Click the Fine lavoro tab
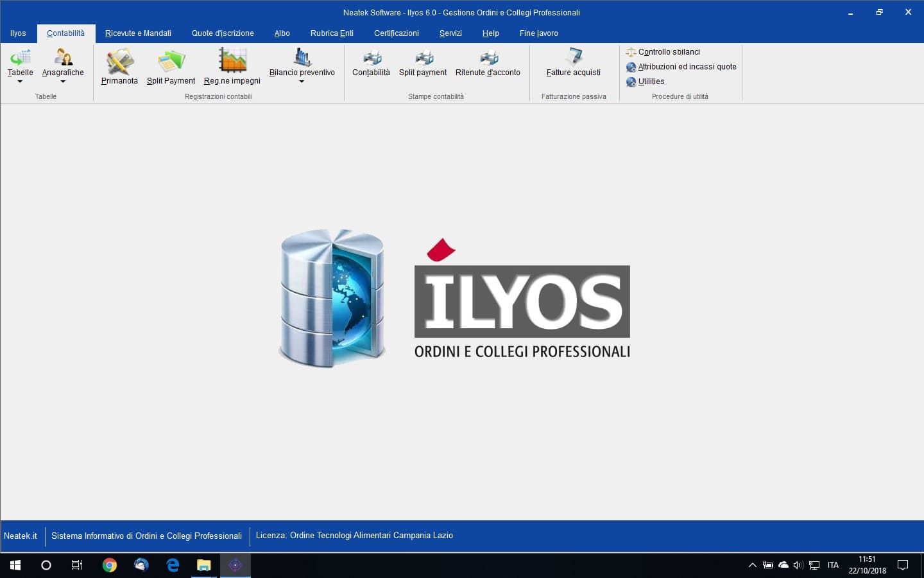 pos(539,33)
